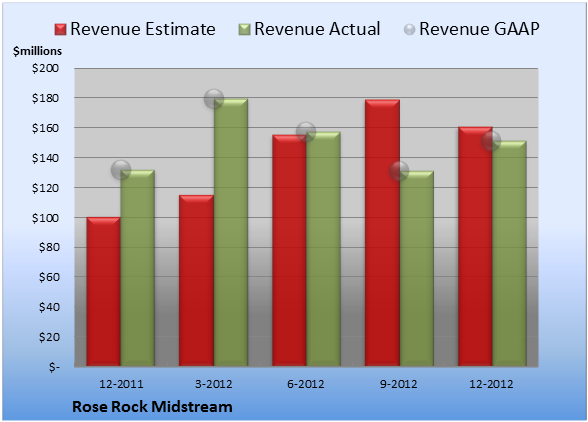The width and height of the screenshot is (588, 422).
Task: Click the $20 axis value
Action: coord(49,337)
